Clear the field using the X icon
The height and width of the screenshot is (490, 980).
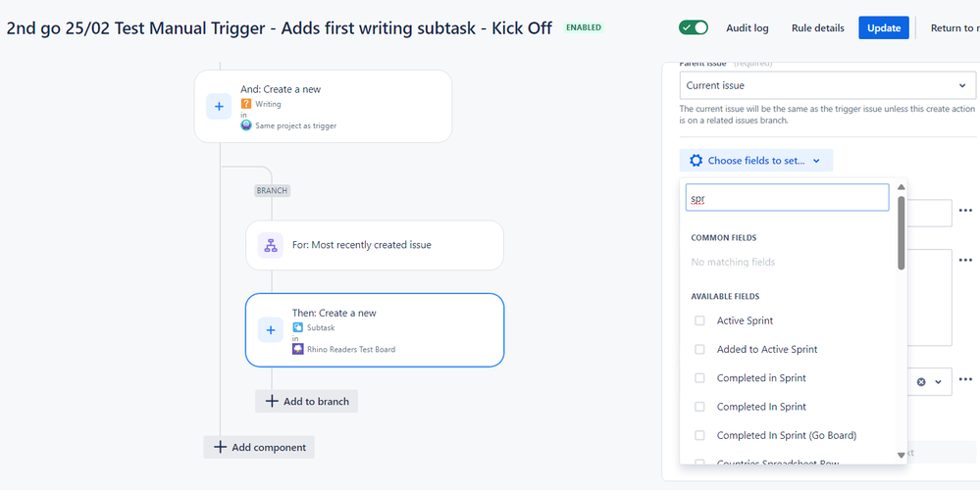point(921,381)
